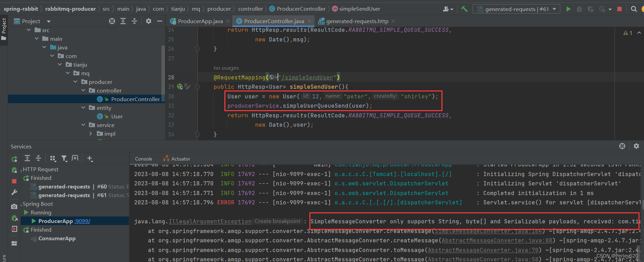Click the endpoint gutter icon on line 29
The height and width of the screenshot is (262, 644).
(x=180, y=87)
